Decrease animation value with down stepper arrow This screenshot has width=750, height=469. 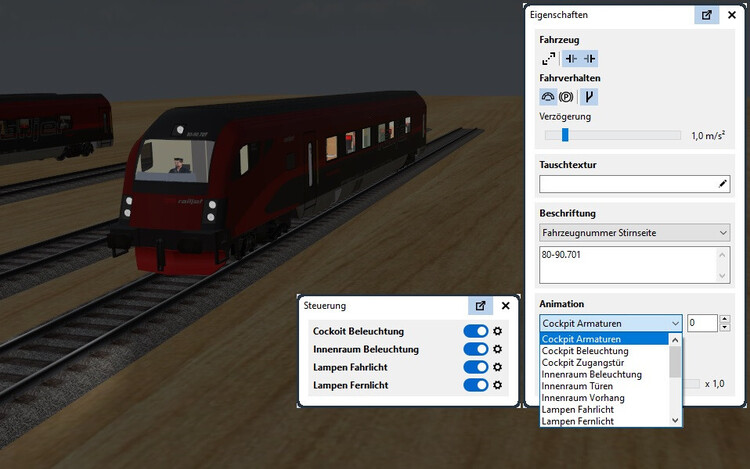[725, 327]
